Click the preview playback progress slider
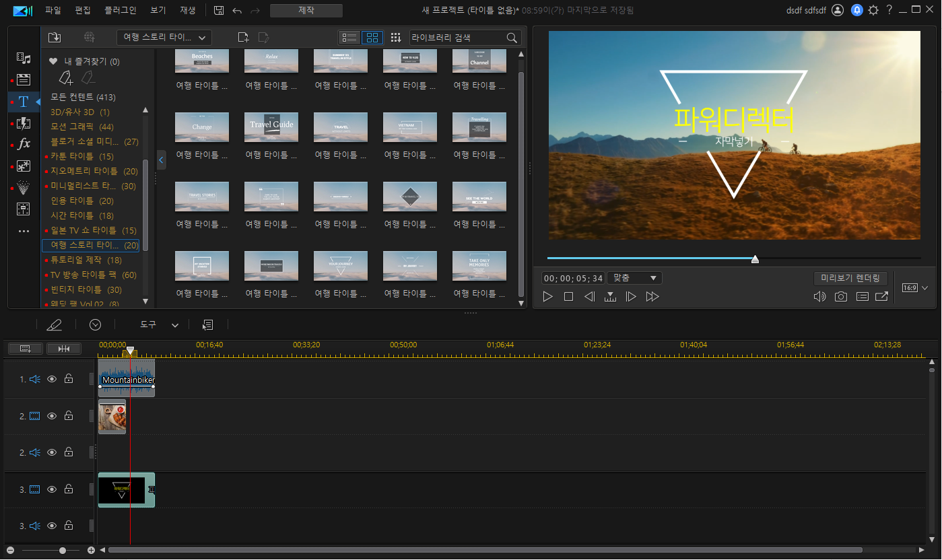This screenshot has width=942, height=560. point(734,258)
